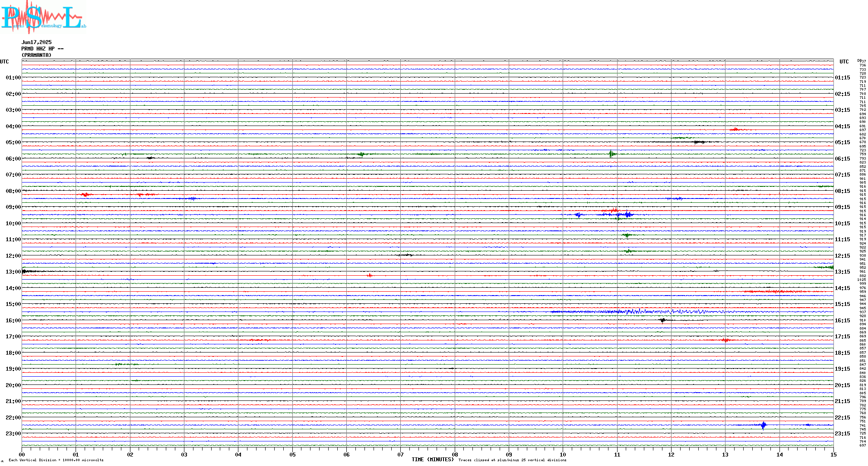Click minute 08 on bottom axis

455,455
